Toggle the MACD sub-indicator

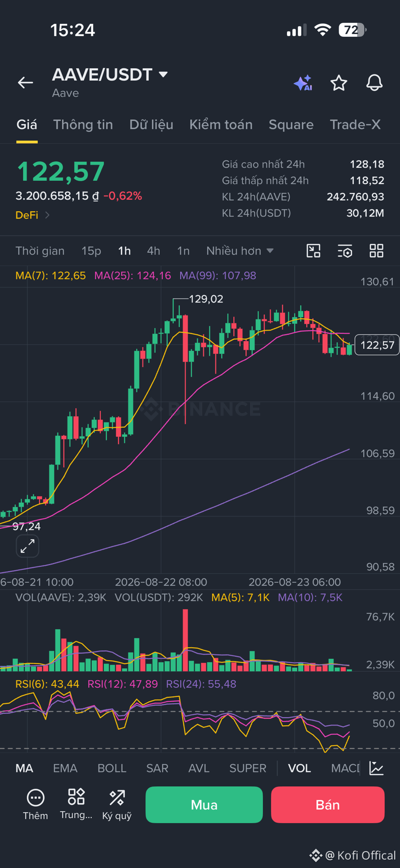point(345,768)
